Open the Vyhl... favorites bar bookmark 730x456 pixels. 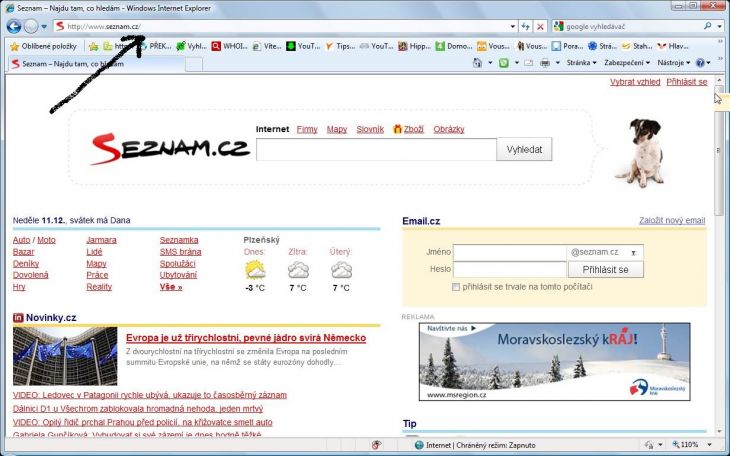[192, 46]
